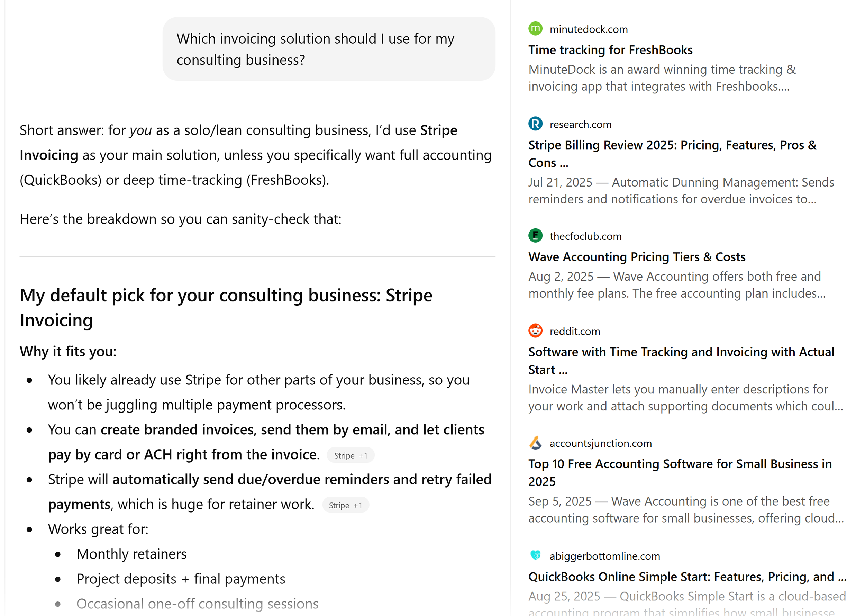Click the minutedock.com domain label
The width and height of the screenshot is (865, 616).
(588, 29)
